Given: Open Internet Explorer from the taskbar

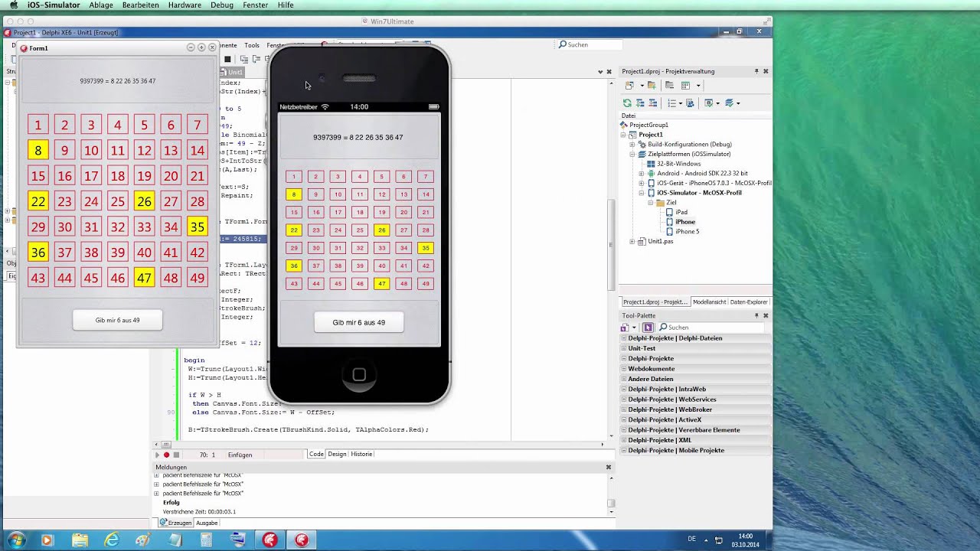Looking at the screenshot, I should click(x=112, y=540).
